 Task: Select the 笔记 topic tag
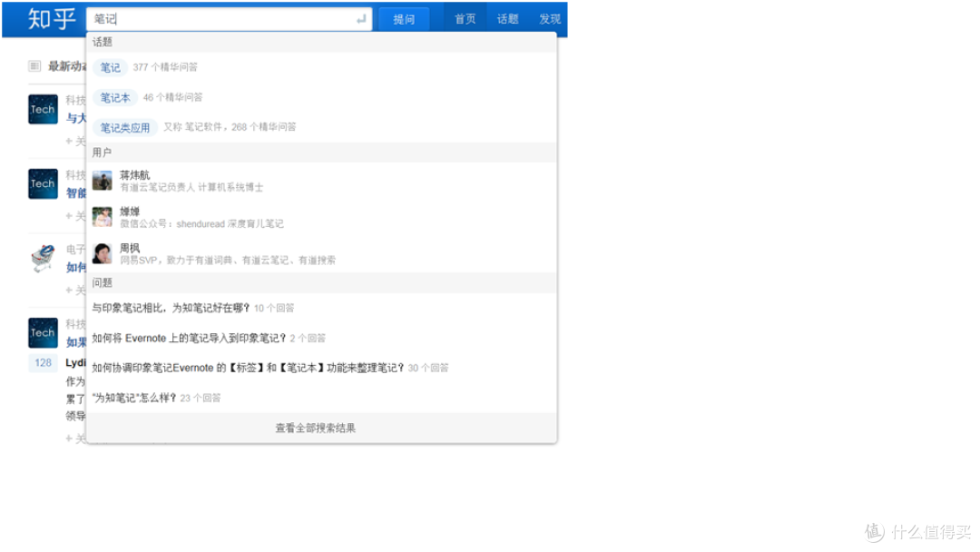pyautogui.click(x=110, y=67)
